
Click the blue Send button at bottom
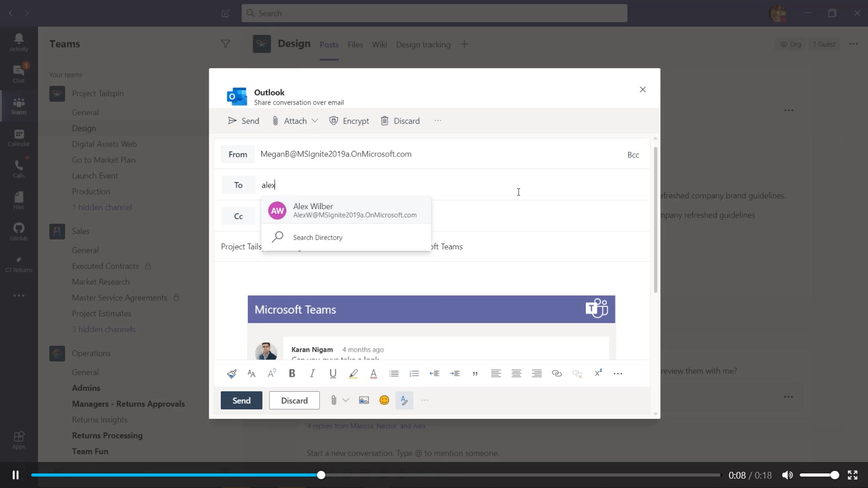tap(242, 401)
